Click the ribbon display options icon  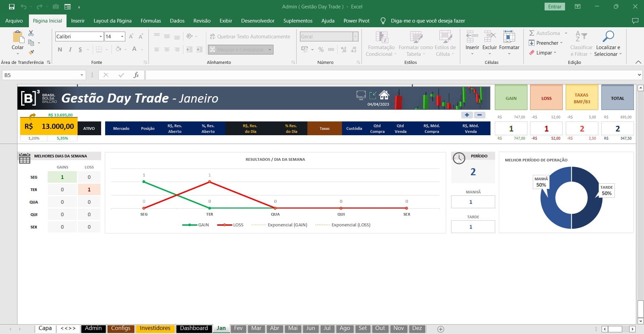[577, 6]
